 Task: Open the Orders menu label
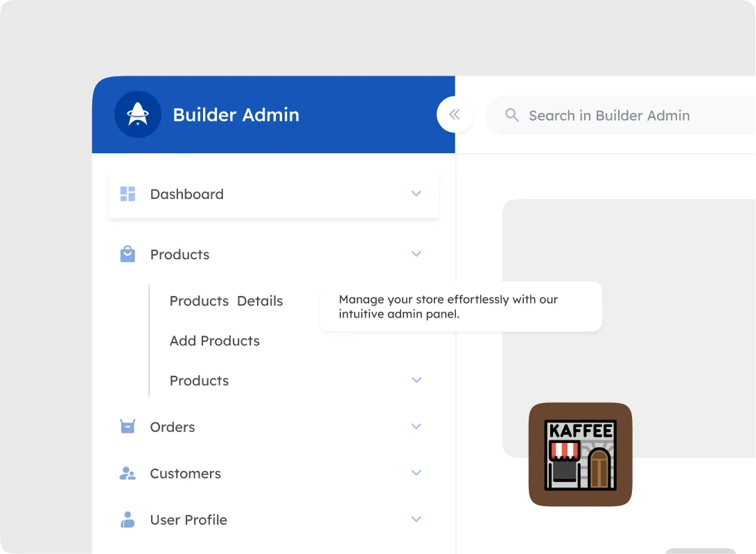pos(173,427)
